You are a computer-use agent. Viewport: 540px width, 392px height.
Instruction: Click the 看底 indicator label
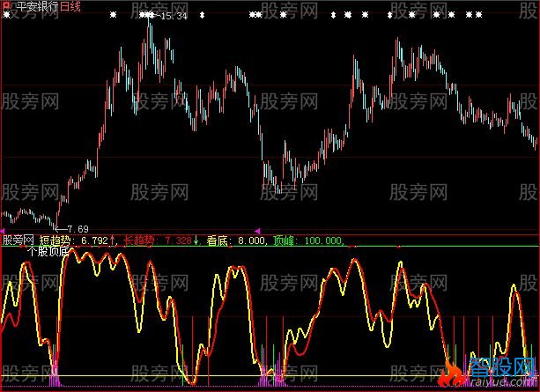217,239
